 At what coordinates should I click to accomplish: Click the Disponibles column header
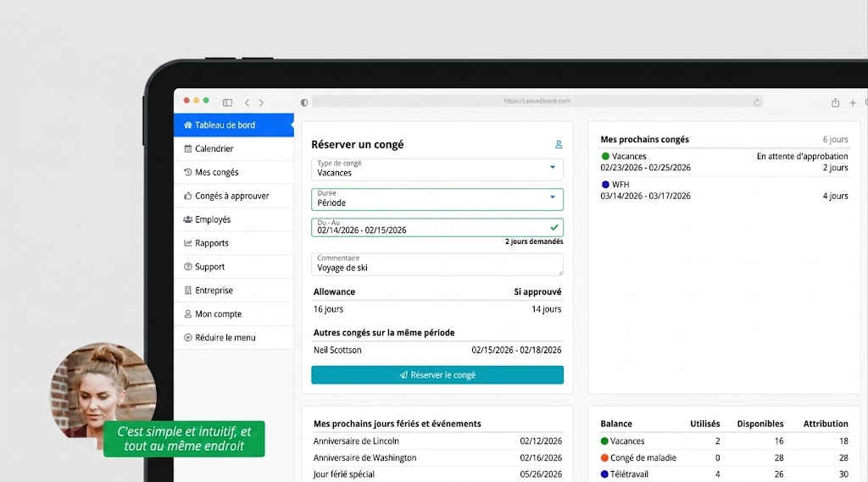click(760, 424)
